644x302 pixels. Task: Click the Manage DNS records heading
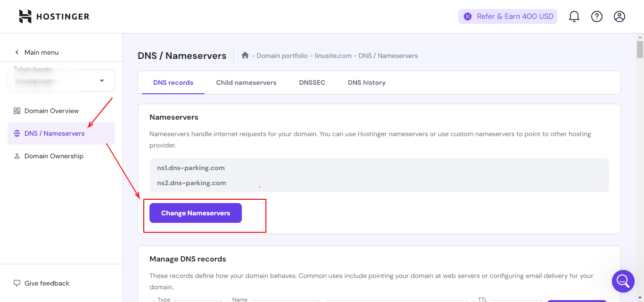[188, 259]
